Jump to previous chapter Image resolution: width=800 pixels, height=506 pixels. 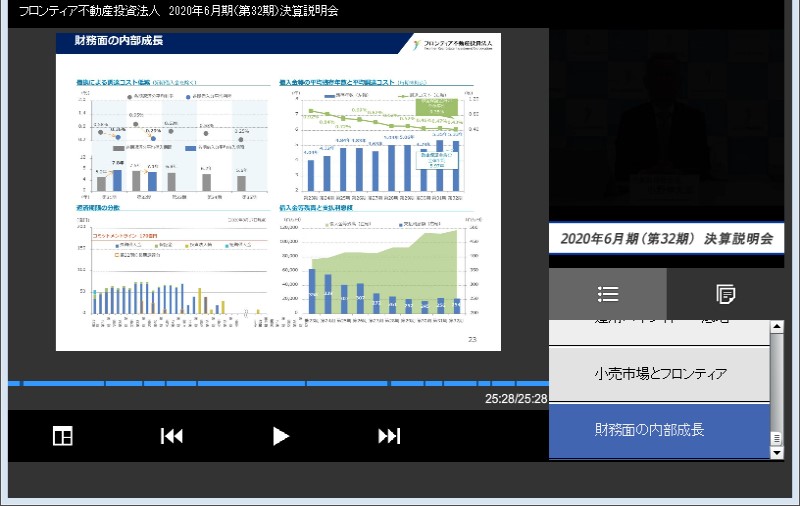(x=171, y=436)
